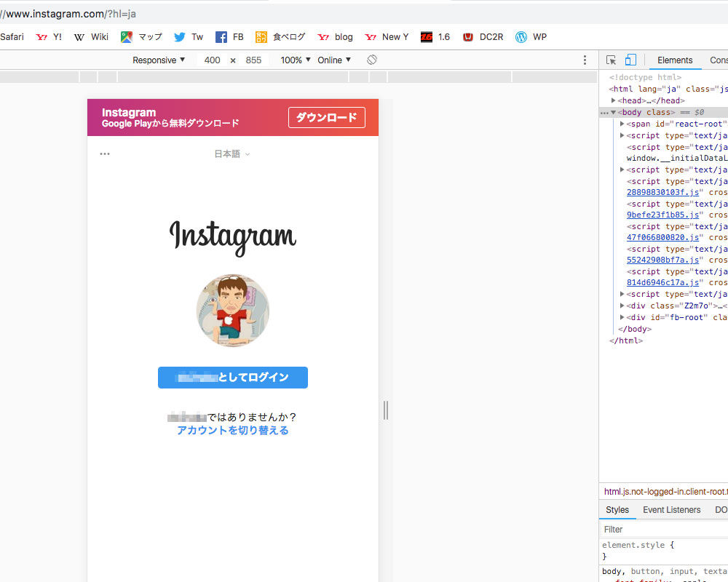Open the Wiki bookmark
728x582 pixels.
click(x=91, y=37)
